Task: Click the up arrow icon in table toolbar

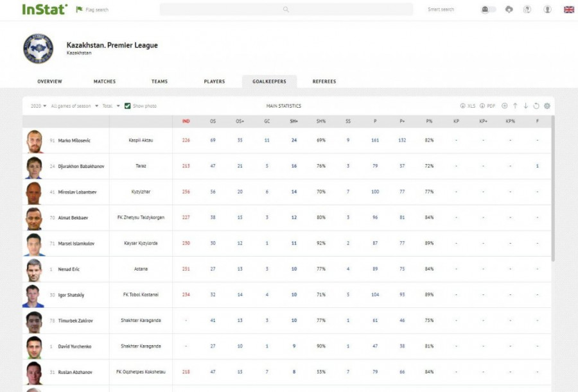Action: click(x=515, y=106)
